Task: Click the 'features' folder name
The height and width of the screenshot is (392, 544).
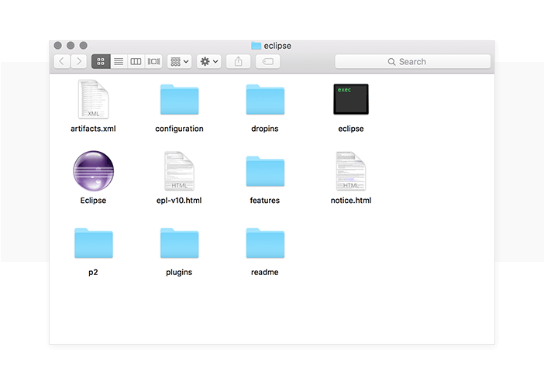Action: (265, 201)
